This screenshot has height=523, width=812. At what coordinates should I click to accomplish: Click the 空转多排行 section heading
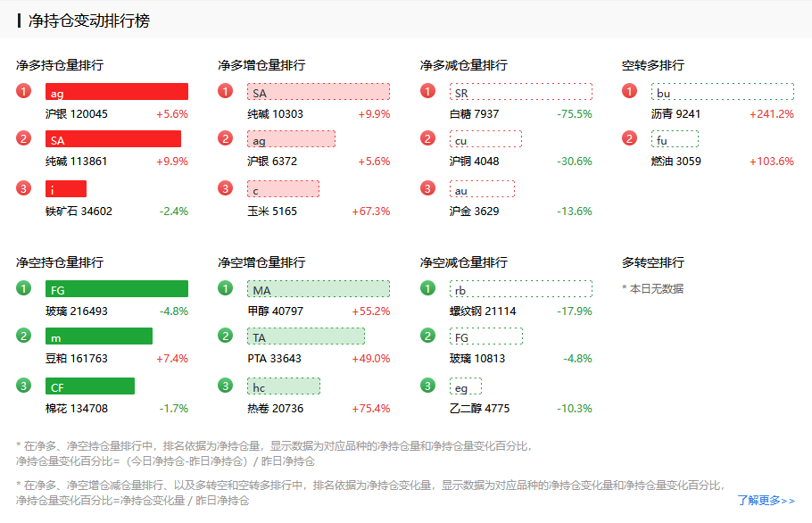pyautogui.click(x=653, y=65)
